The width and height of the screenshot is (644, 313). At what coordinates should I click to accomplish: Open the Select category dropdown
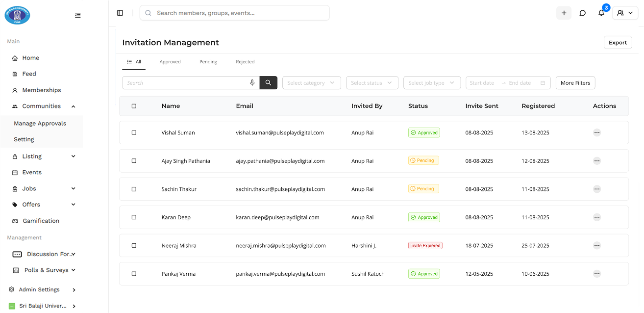pyautogui.click(x=311, y=83)
